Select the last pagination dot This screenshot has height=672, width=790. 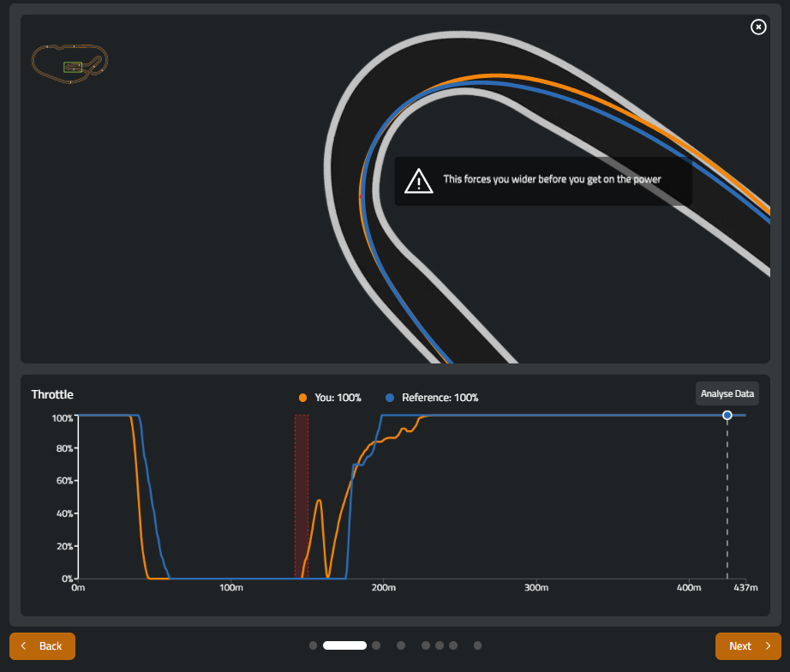pos(477,645)
